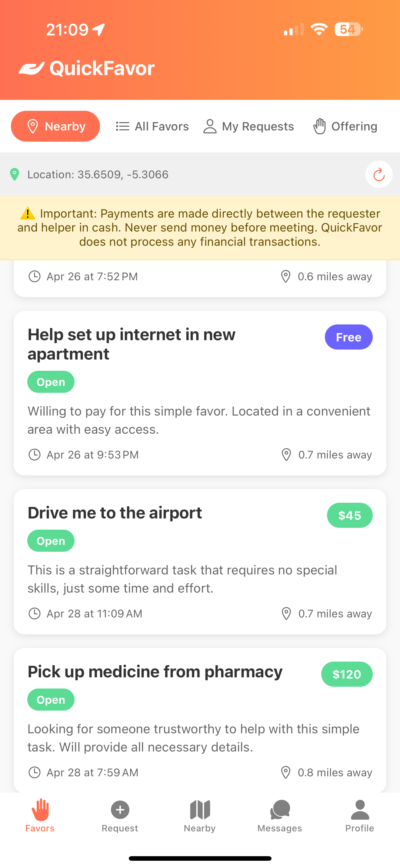Tap the $45 price badge
Image resolution: width=400 pixels, height=868 pixels.
349,515
